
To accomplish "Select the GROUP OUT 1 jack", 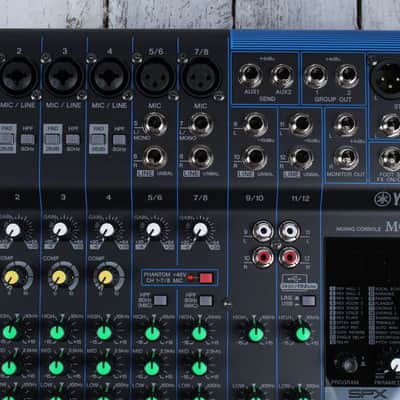I will click(x=316, y=75).
